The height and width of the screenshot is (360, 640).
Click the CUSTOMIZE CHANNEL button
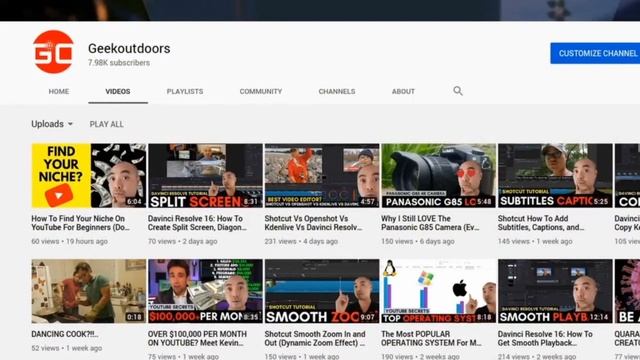(595, 53)
